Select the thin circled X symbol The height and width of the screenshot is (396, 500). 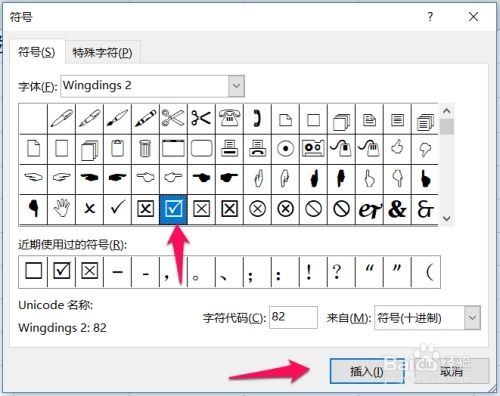click(x=257, y=209)
